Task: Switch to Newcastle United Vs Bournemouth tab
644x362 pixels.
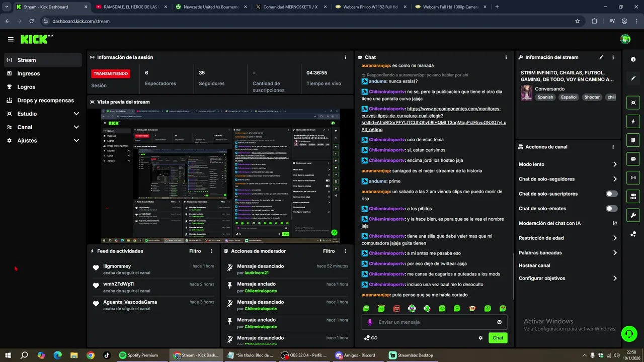Action: (x=210, y=7)
